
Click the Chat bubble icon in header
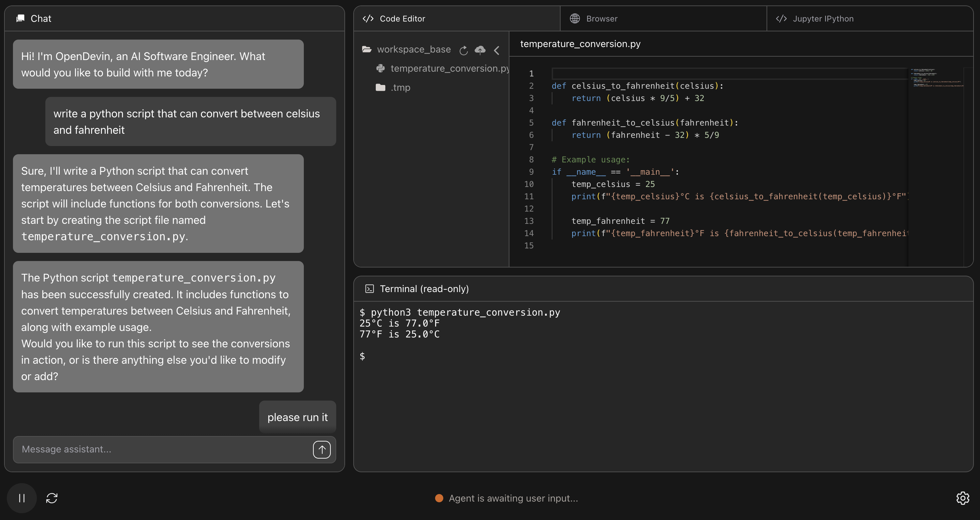click(x=20, y=18)
